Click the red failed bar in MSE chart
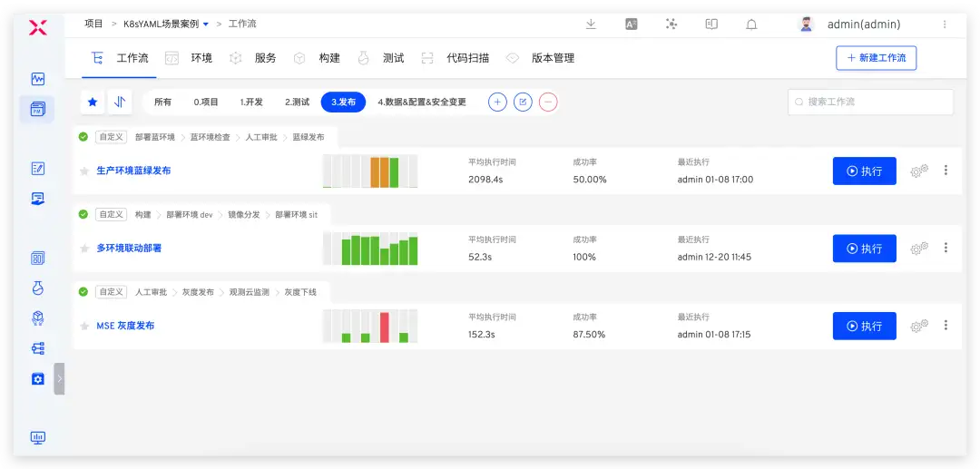Screen dimensions: 980x469 coord(385,327)
